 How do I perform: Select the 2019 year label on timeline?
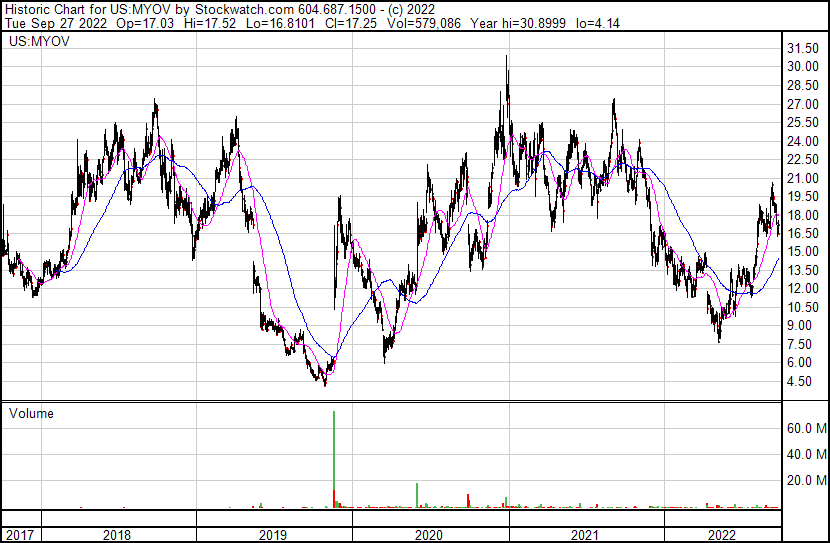[x=274, y=535]
